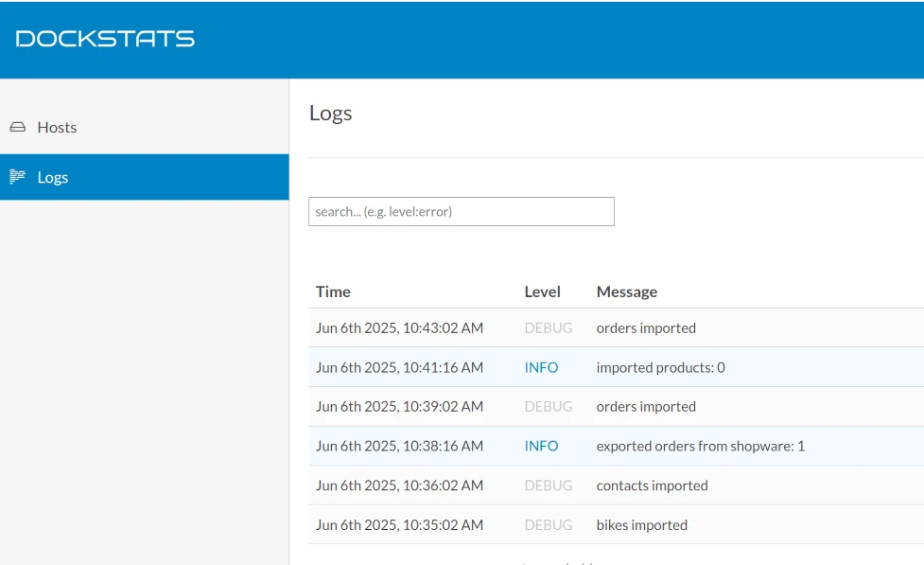Select timestamp Jun 6th 2025, 10:43:02 AM
Screen dimensions: 924x565
click(399, 327)
